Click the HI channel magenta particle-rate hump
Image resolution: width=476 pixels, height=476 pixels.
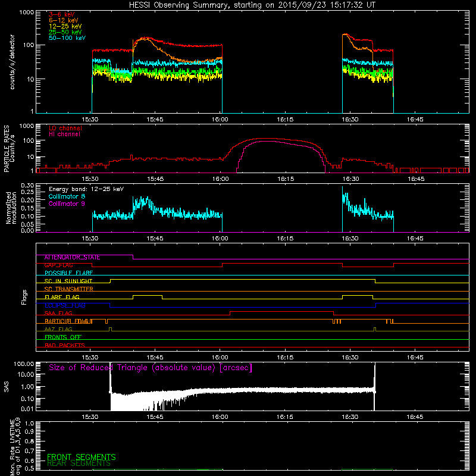(281, 157)
